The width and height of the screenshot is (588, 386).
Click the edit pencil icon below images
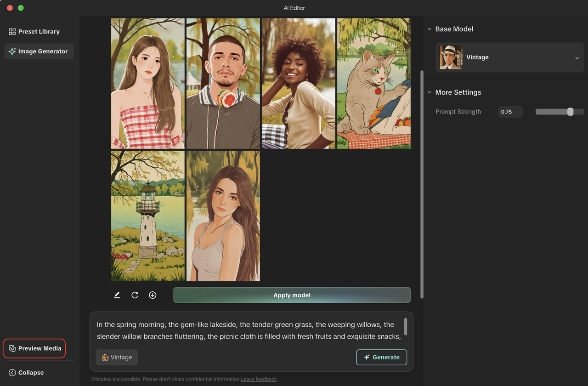pos(117,295)
